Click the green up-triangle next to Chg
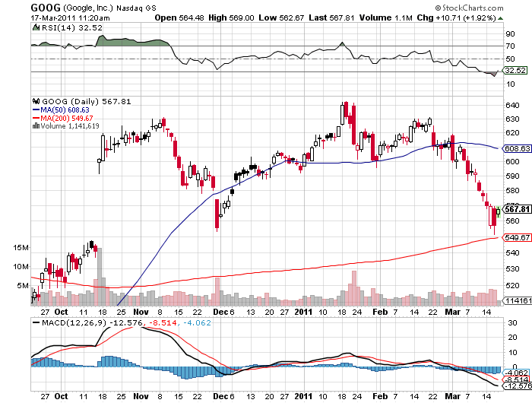The height and width of the screenshot is (403, 532). point(500,18)
